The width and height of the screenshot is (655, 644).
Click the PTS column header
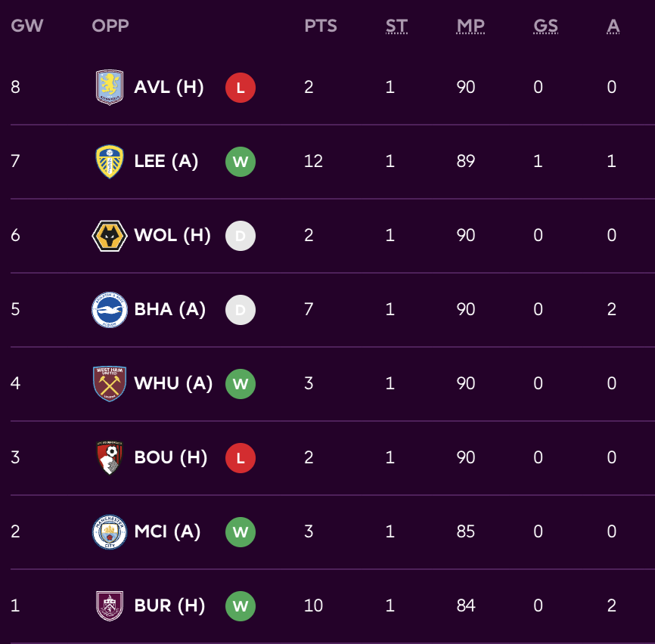point(321,26)
